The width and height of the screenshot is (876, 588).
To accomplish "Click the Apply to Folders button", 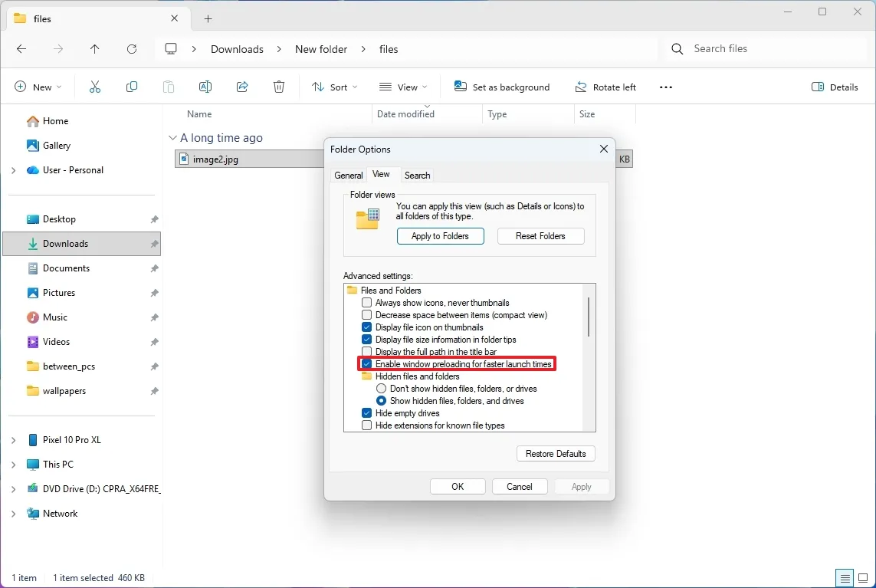I will (x=440, y=236).
